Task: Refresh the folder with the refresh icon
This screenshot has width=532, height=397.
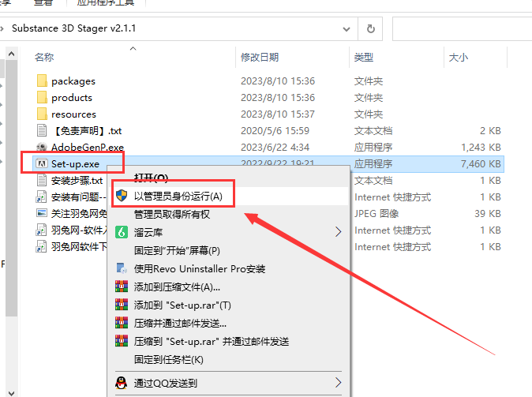Action: coord(370,29)
